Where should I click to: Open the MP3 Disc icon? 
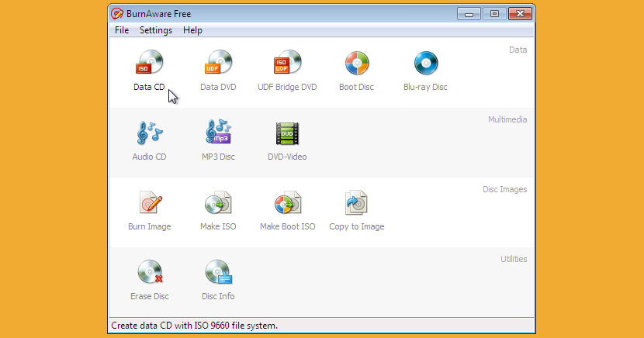[219, 132]
